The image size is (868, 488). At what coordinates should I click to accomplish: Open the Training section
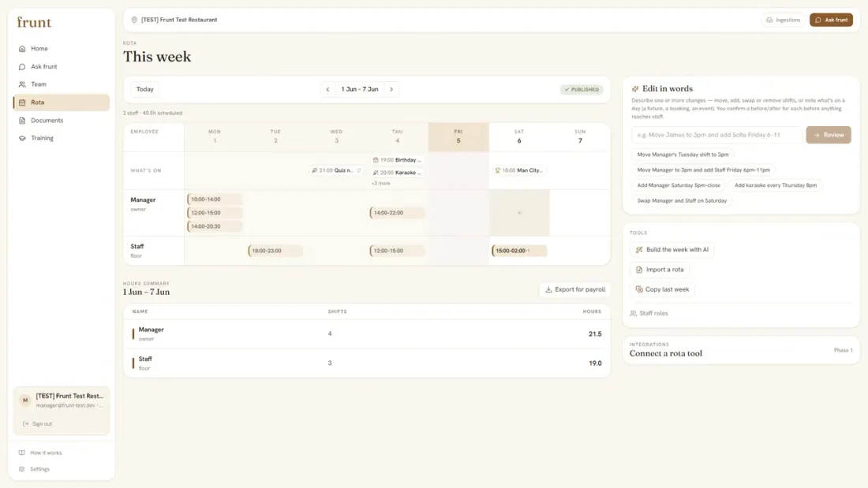tap(61, 138)
